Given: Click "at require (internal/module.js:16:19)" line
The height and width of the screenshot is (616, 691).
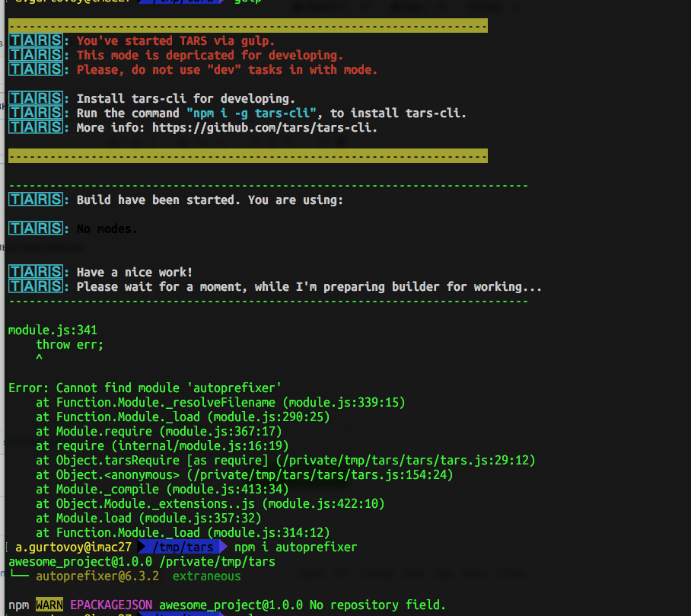Looking at the screenshot, I should click(x=162, y=445).
